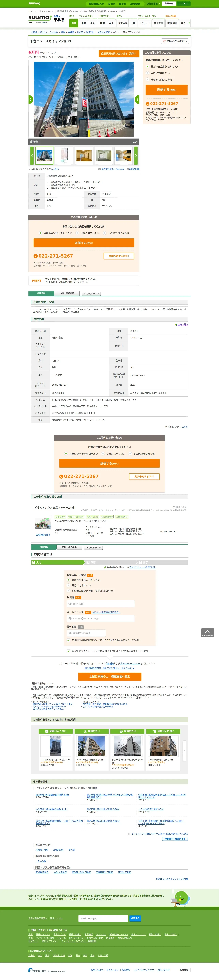Expand 個人情報及び広告・宣伝を含む電子メールについて
Screen dimensions: 219x980
click(x=109, y=668)
